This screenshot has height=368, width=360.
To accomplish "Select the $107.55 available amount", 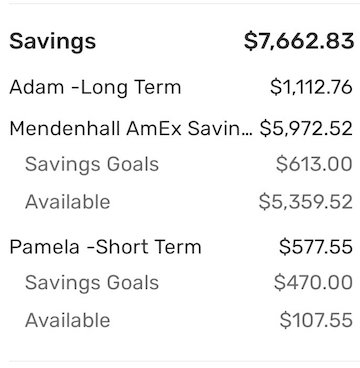I will coord(316,320).
